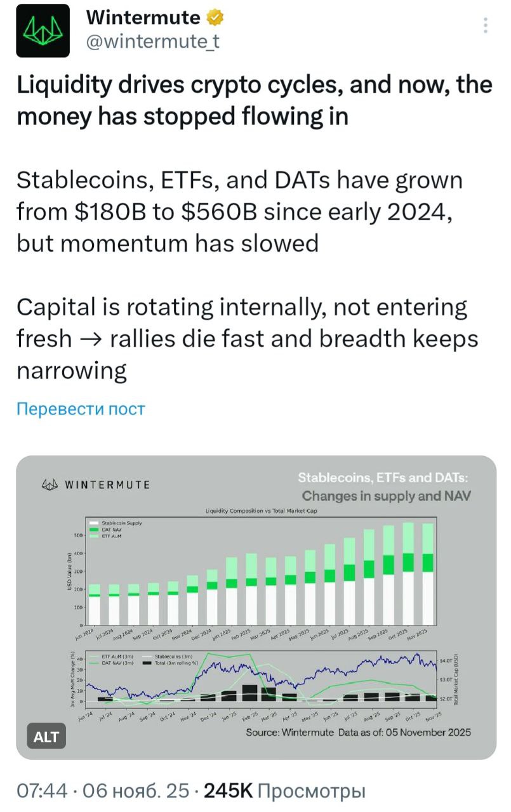Click the ETF AUM light-green legend swatch
511x812 pixels.
pyautogui.click(x=94, y=535)
